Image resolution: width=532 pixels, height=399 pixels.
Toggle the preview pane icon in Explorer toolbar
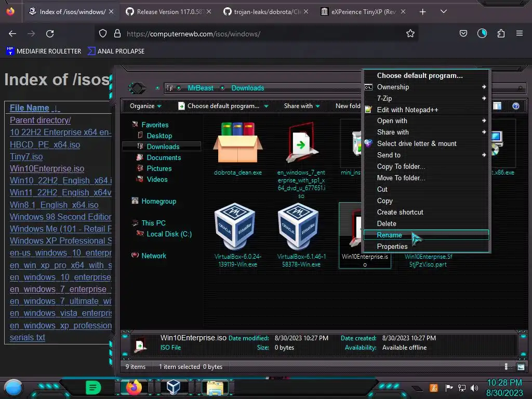497,106
